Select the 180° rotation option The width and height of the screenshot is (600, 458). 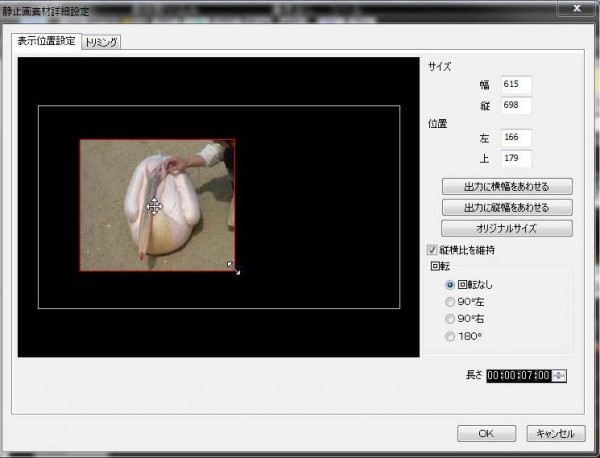450,336
